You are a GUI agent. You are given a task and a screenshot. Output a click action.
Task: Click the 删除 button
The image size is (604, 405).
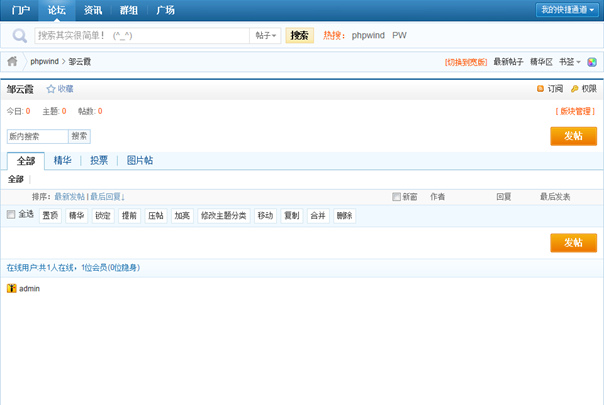point(344,216)
